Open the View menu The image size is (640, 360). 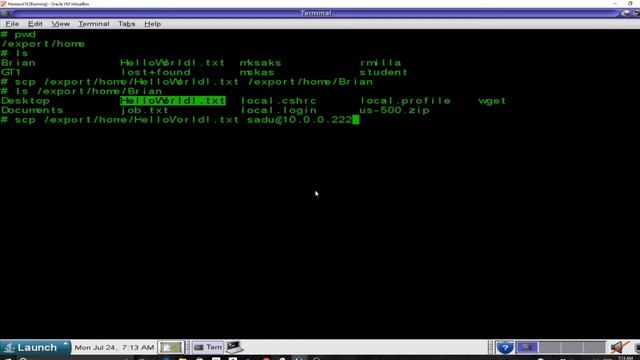pyautogui.click(x=60, y=24)
